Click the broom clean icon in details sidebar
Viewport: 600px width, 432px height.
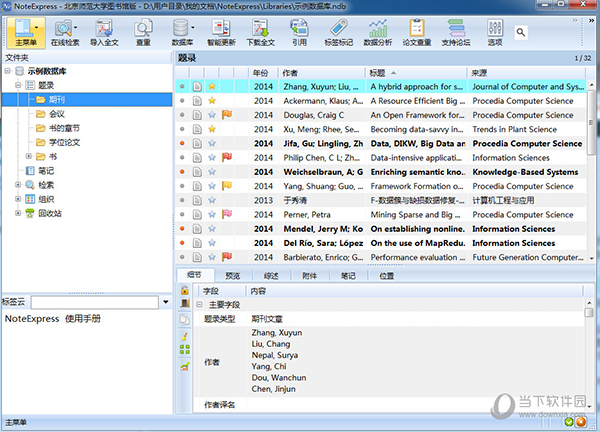185,336
